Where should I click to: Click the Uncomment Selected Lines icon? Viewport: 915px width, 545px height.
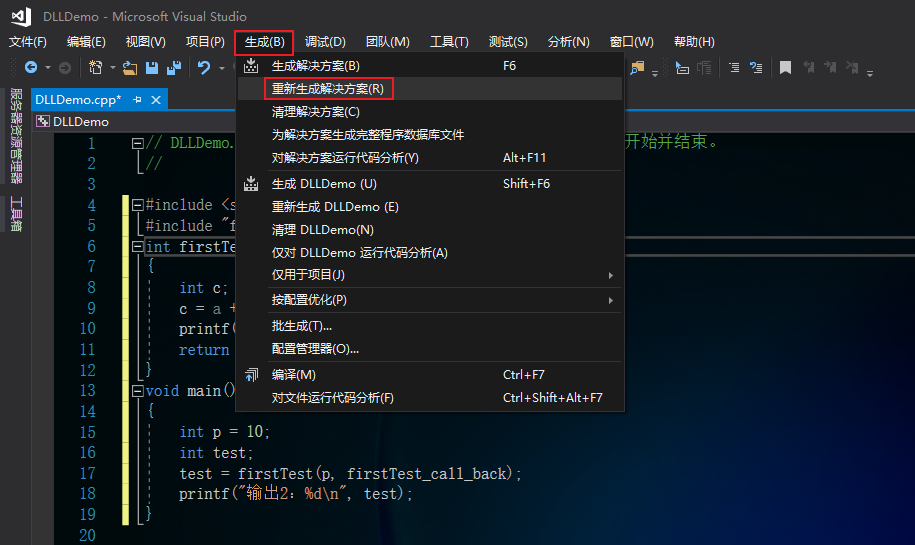756,68
